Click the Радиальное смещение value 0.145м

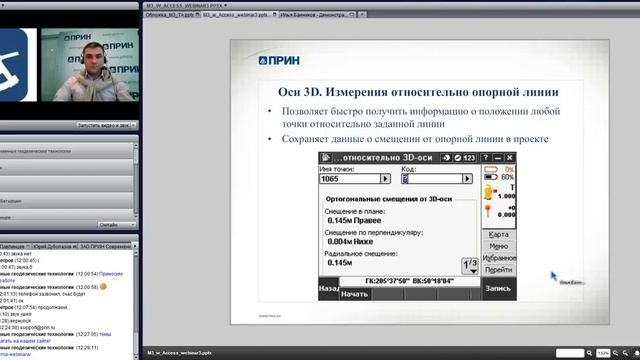coord(340,263)
